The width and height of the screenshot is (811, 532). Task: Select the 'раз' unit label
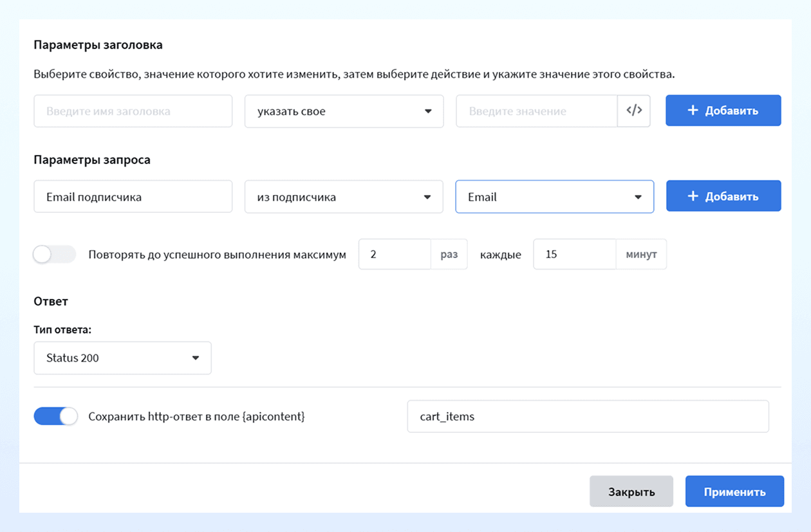[x=449, y=254]
